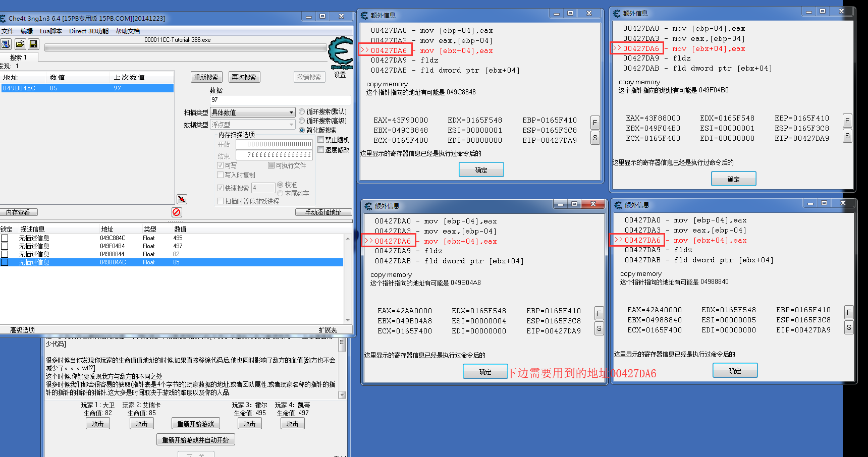This screenshot has height=457, width=868.
Task: Click the 设置 label under the logo
Action: pos(340,75)
